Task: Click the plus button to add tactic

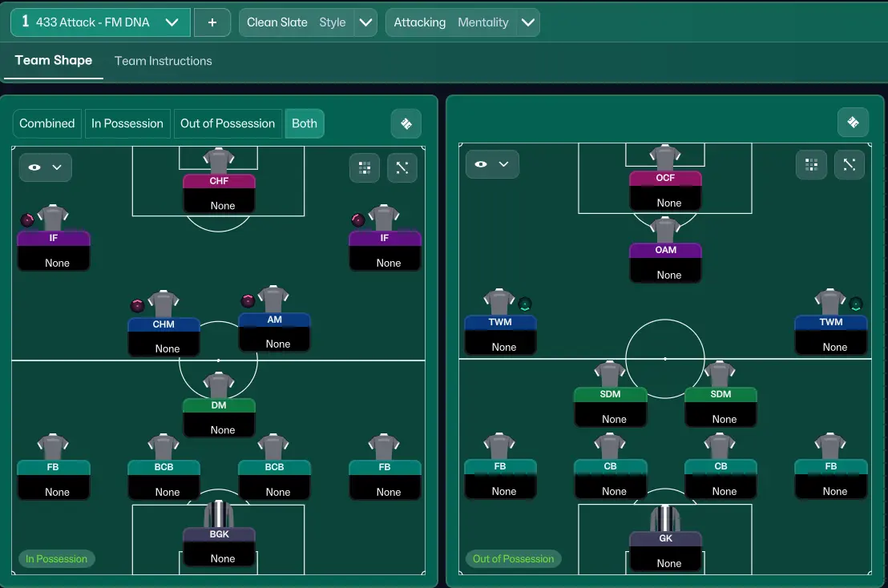Action: point(212,22)
